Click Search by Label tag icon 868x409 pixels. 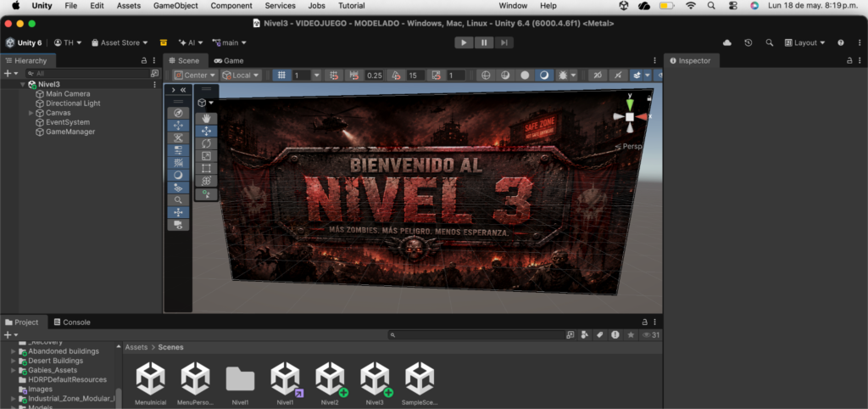[599, 335]
